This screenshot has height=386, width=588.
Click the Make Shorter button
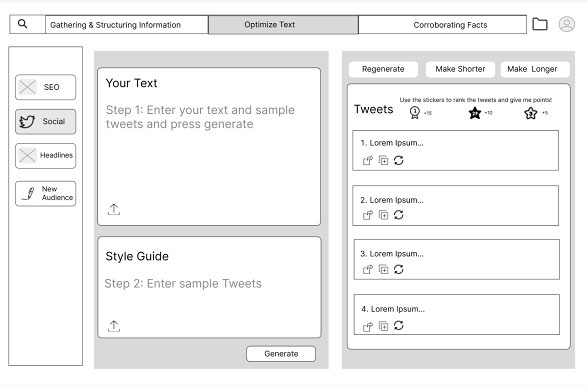pyautogui.click(x=460, y=69)
